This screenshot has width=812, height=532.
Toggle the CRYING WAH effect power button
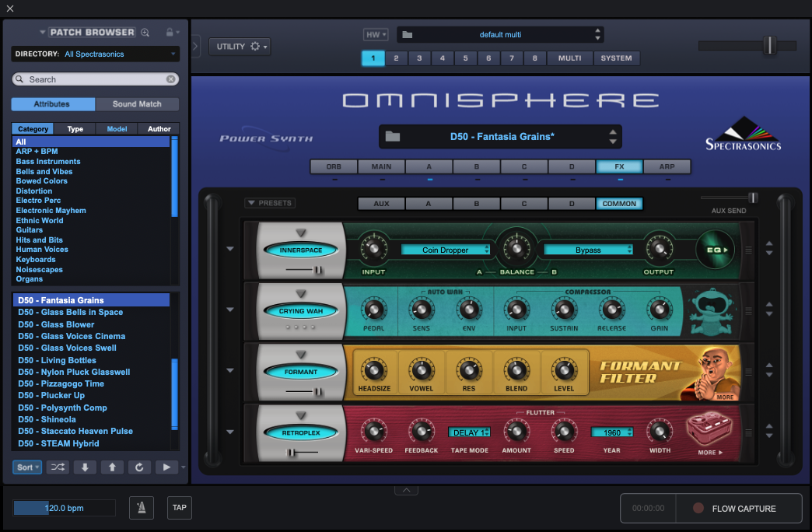(x=301, y=311)
